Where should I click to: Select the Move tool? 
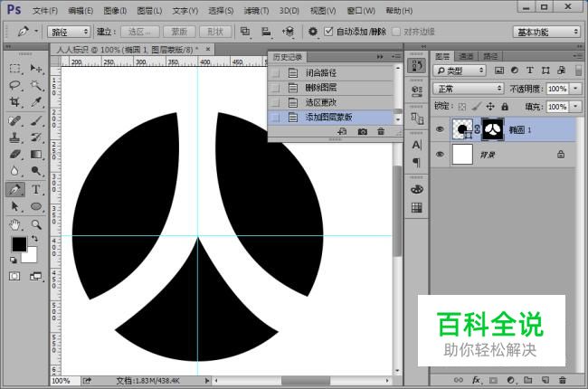pyautogui.click(x=36, y=69)
